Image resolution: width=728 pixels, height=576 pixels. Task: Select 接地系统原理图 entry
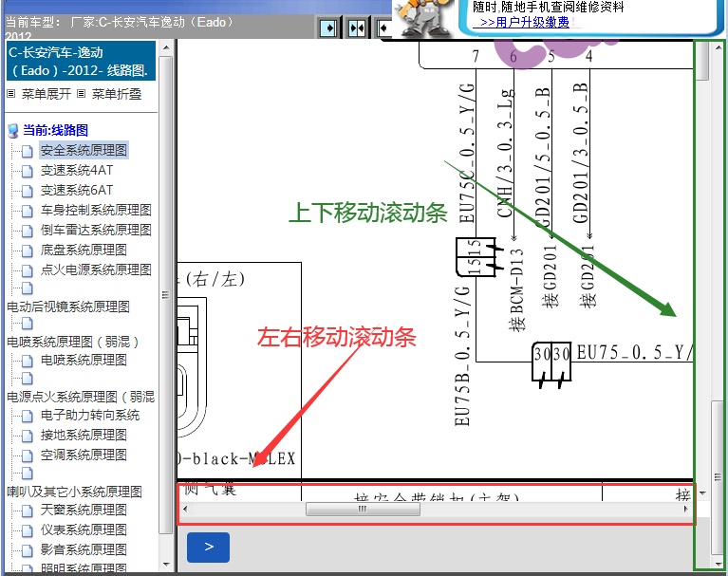pyautogui.click(x=84, y=435)
